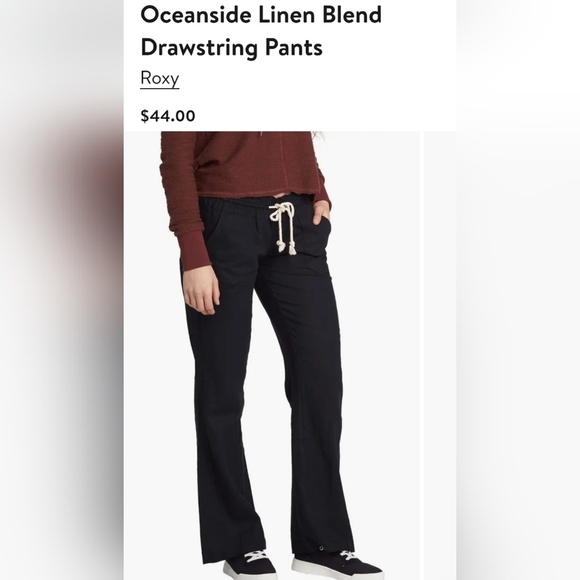Viewport: 580px width, 580px height.
Task: Click the model's hand in pants pocket
Action: [320, 215]
